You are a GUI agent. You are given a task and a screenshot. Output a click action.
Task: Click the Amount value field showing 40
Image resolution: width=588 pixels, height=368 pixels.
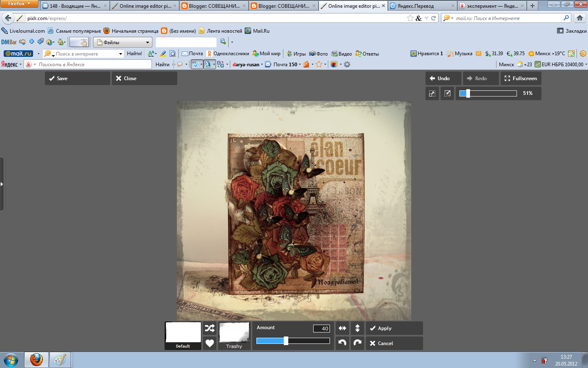[x=321, y=328]
